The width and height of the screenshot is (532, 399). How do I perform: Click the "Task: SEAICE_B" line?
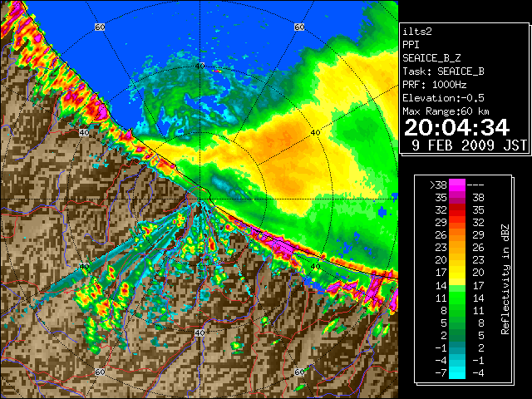point(443,71)
